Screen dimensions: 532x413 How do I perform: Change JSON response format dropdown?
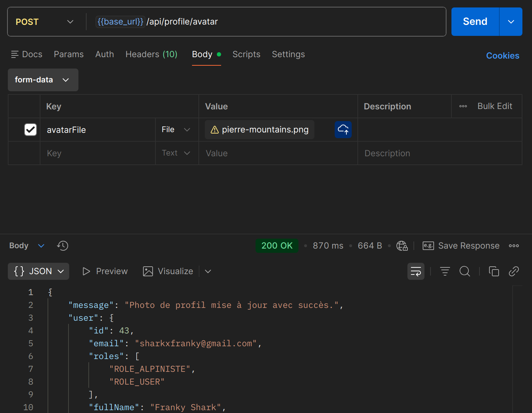tap(38, 271)
